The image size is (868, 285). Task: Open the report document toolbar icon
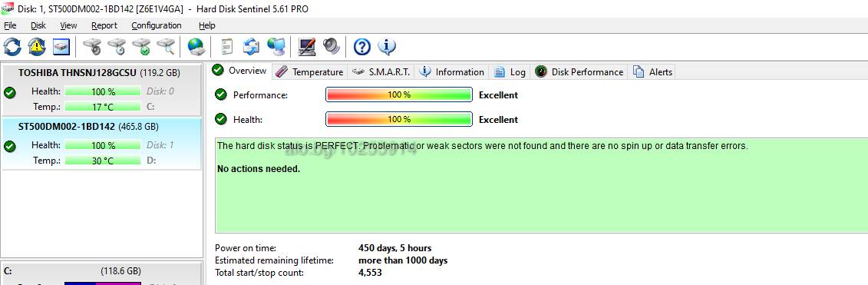tap(226, 47)
